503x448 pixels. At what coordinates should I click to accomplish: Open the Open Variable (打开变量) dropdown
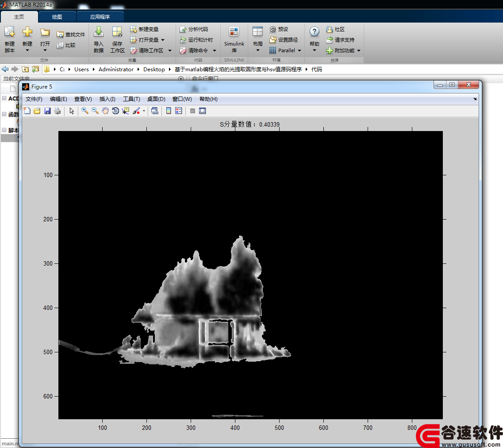point(163,40)
